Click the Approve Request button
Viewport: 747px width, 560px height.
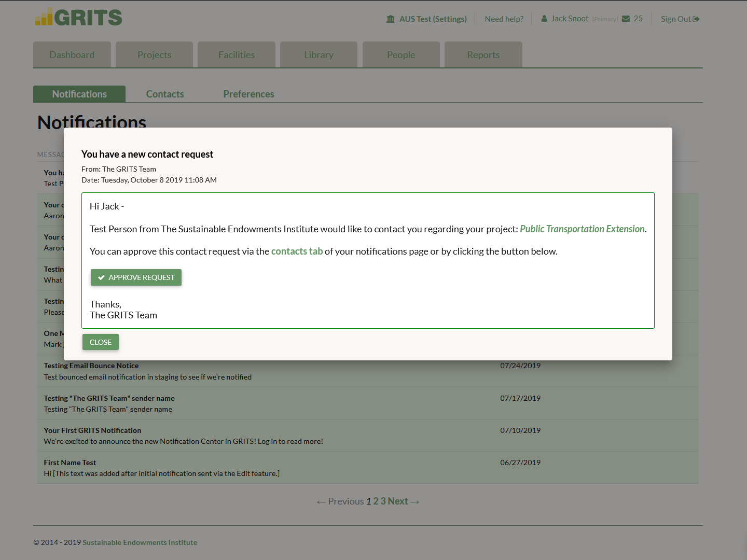(136, 277)
